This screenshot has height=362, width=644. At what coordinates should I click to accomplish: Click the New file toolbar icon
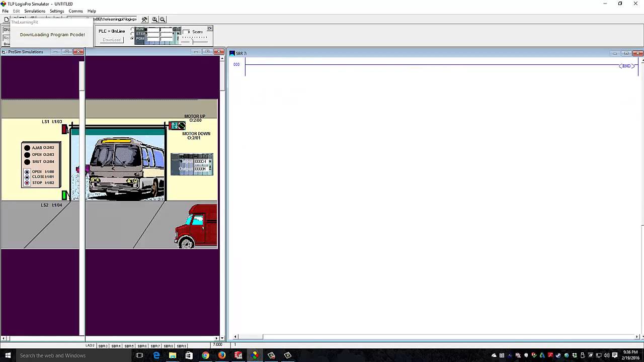6,19
